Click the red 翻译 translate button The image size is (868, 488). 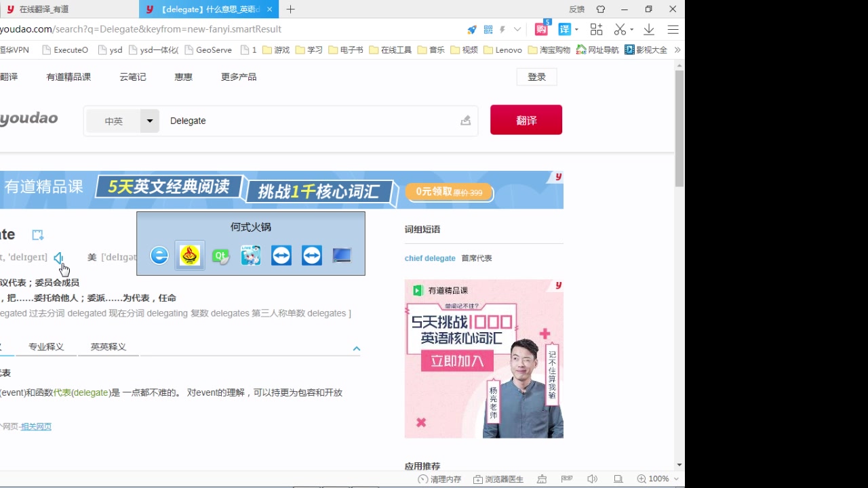526,120
